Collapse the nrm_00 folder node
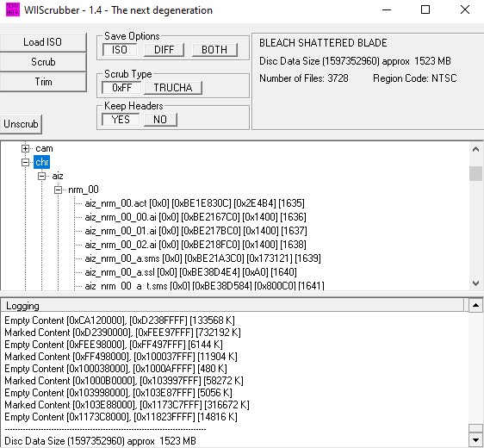 (58, 190)
